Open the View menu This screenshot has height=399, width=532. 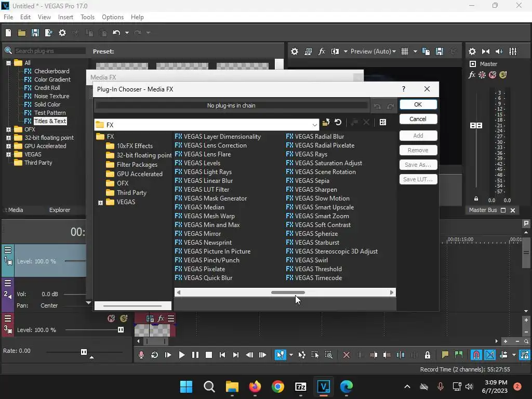[44, 17]
